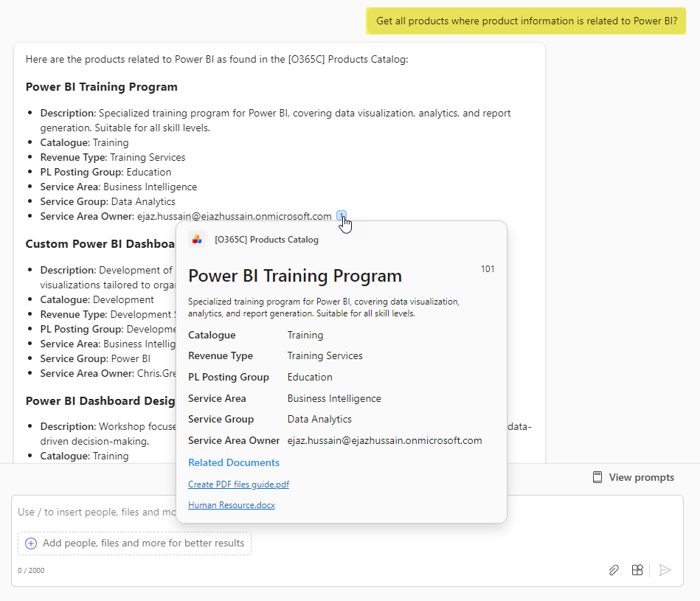Open the plugins grid icon
Viewport: 700px width, 601px height.
[637, 570]
